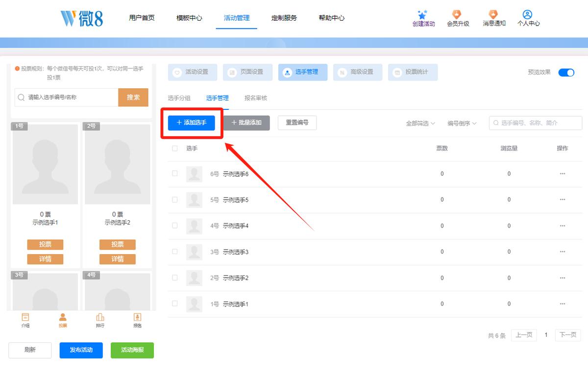Click the 2号 contestant photo thumbnail
Image resolution: width=588 pixels, height=387 pixels.
(x=118, y=164)
